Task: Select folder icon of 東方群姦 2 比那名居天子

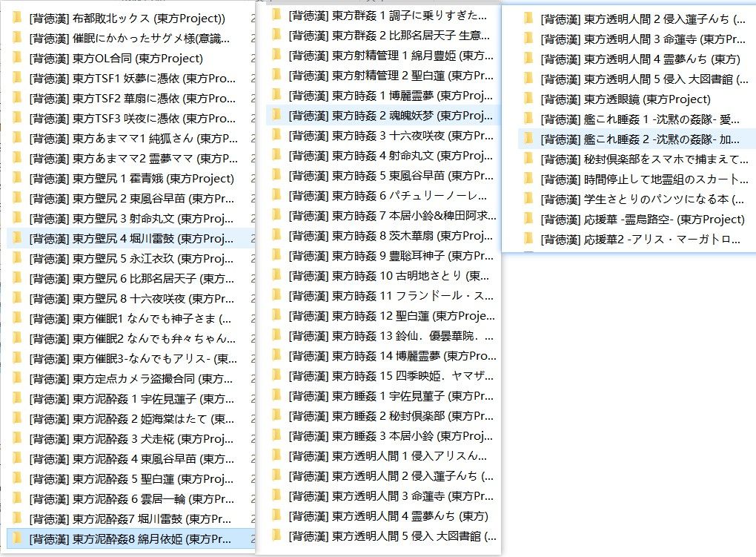Action: click(x=276, y=35)
